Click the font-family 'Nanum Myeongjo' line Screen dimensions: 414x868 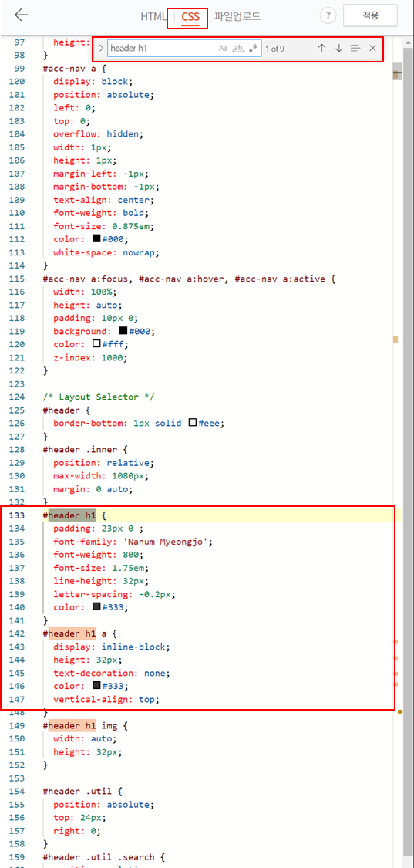coord(133,542)
